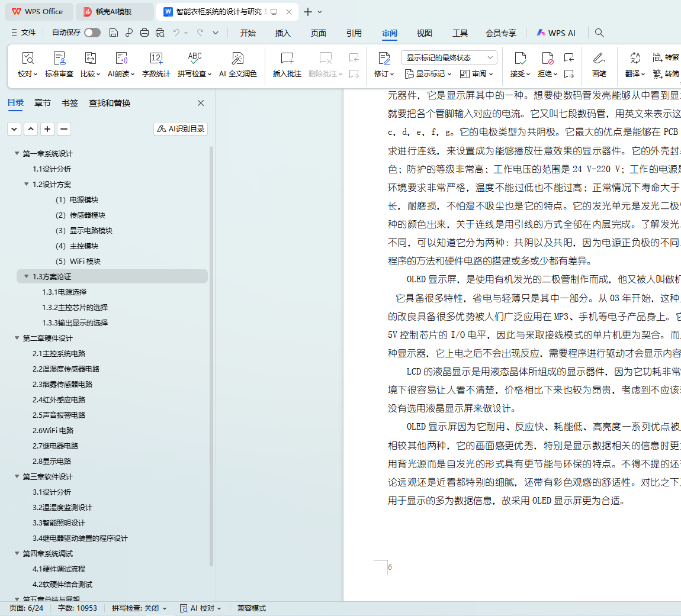Toggle the 自动保存 autosave switch
The width and height of the screenshot is (681, 616).
coord(92,33)
